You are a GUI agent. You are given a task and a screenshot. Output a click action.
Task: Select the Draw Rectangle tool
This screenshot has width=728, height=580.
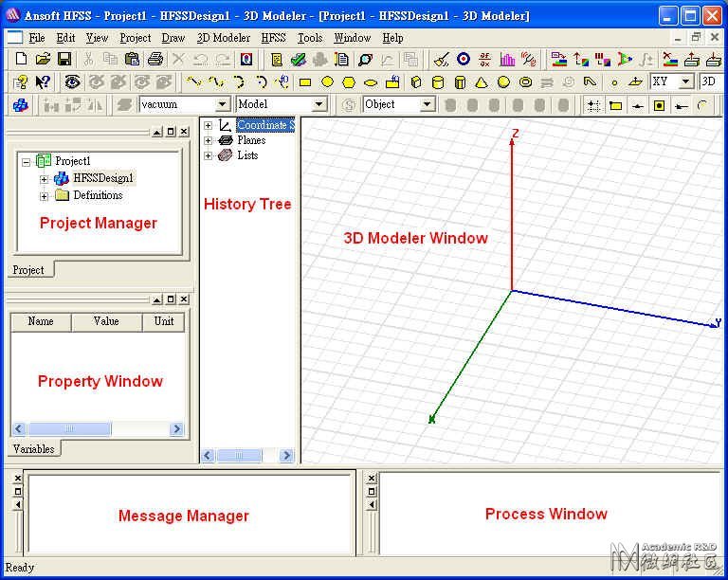tap(305, 82)
